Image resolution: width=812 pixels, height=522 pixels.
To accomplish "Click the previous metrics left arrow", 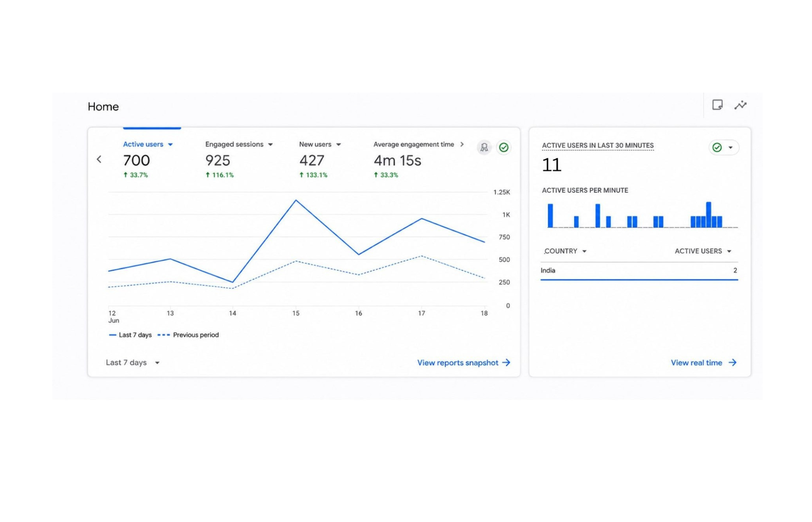I will click(x=99, y=159).
